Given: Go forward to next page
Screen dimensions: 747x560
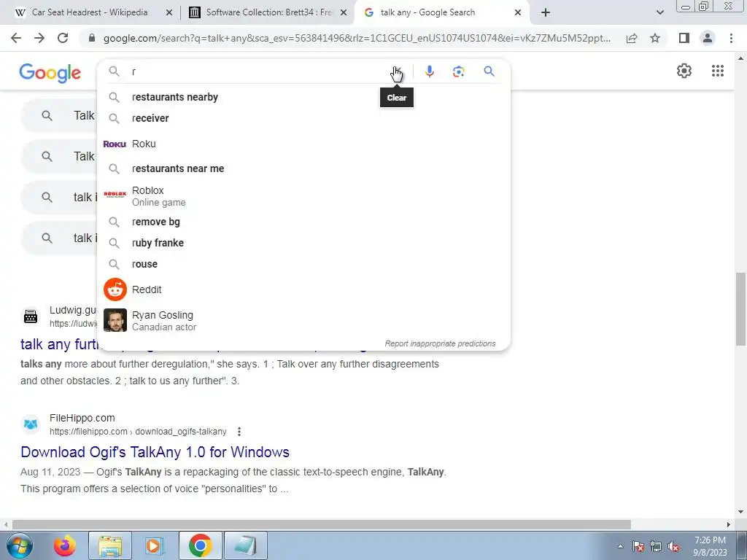Looking at the screenshot, I should click(x=39, y=38).
